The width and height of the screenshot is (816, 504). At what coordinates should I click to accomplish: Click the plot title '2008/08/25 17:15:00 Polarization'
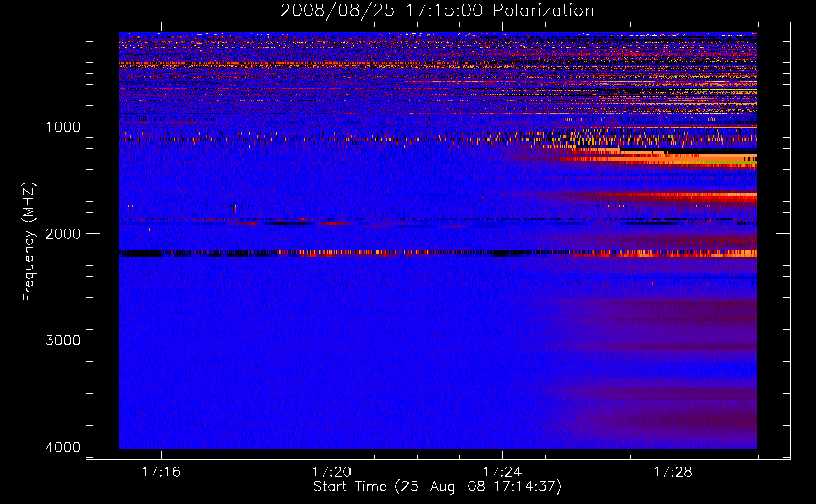click(437, 10)
